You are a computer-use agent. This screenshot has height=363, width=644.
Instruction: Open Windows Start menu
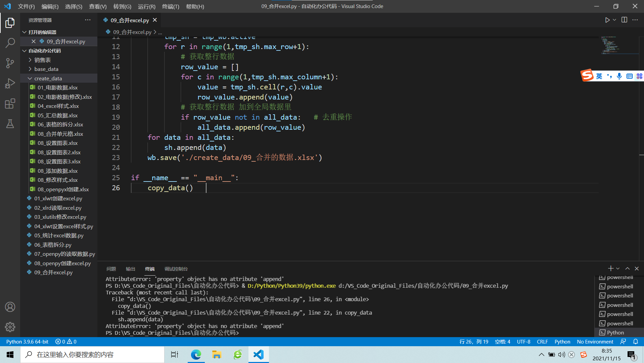(10, 355)
